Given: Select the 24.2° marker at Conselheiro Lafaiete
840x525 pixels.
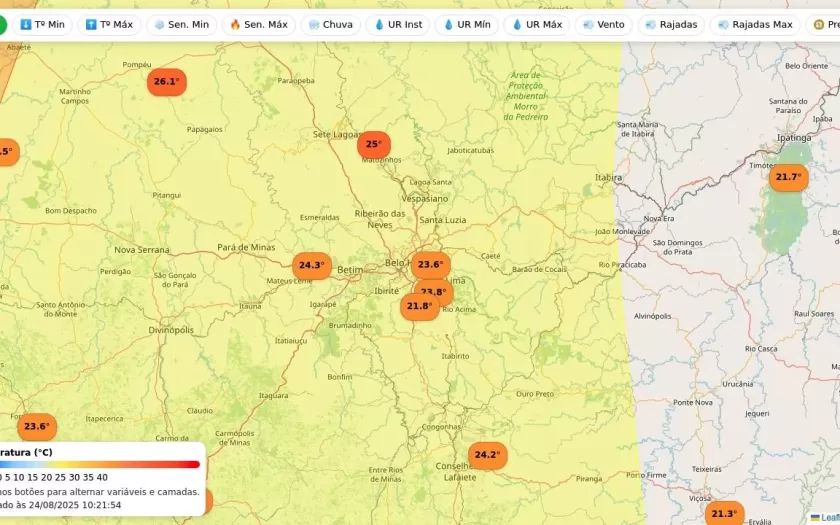Looking at the screenshot, I should coord(486,455).
